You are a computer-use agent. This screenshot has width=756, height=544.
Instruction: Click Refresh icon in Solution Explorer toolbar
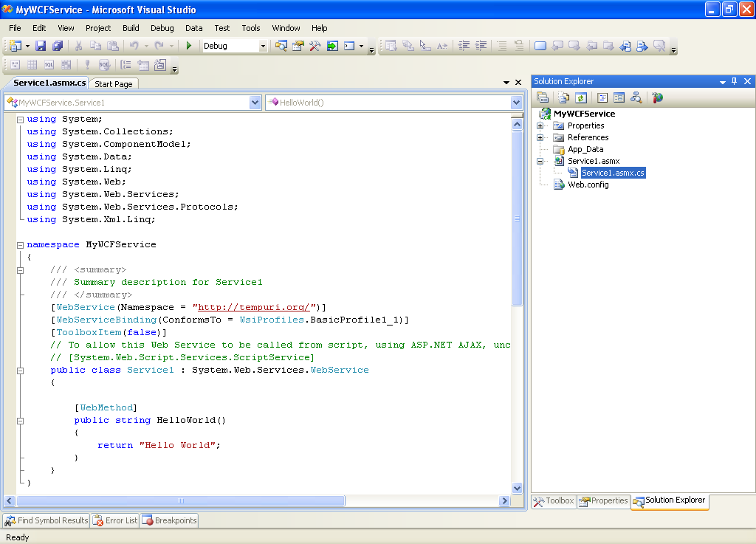coord(581,97)
